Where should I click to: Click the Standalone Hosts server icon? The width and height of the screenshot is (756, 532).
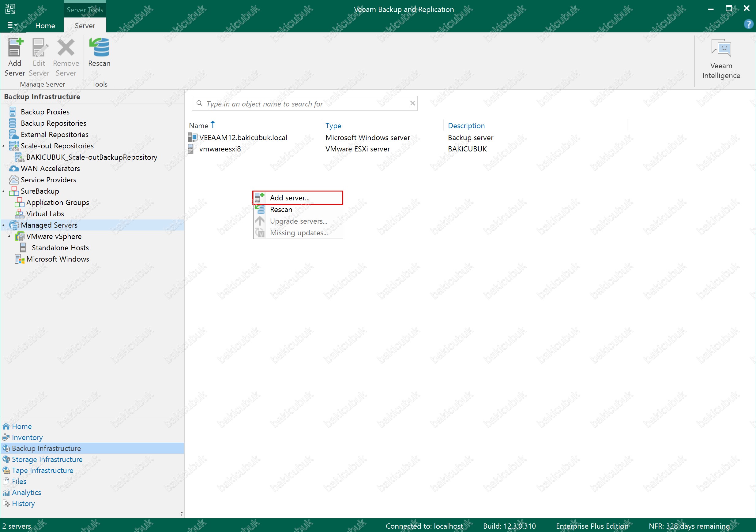(23, 247)
